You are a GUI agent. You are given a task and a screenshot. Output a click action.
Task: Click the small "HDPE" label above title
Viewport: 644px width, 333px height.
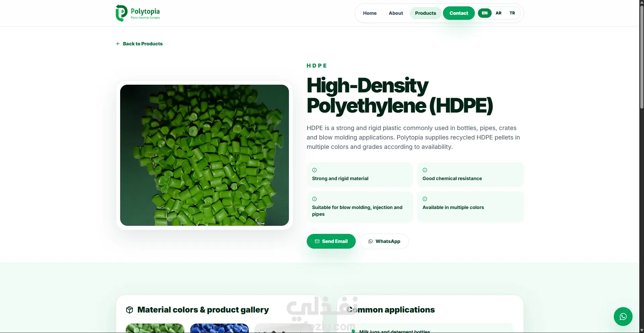[x=316, y=66]
